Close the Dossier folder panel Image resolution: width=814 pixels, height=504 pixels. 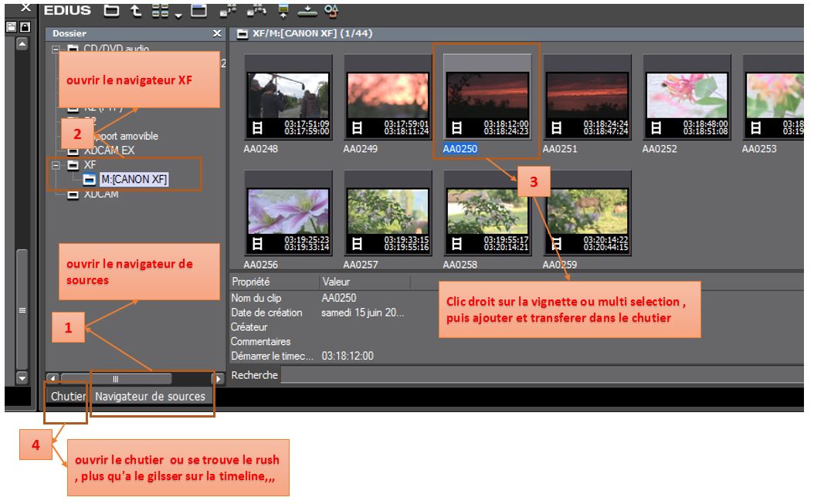[x=217, y=34]
